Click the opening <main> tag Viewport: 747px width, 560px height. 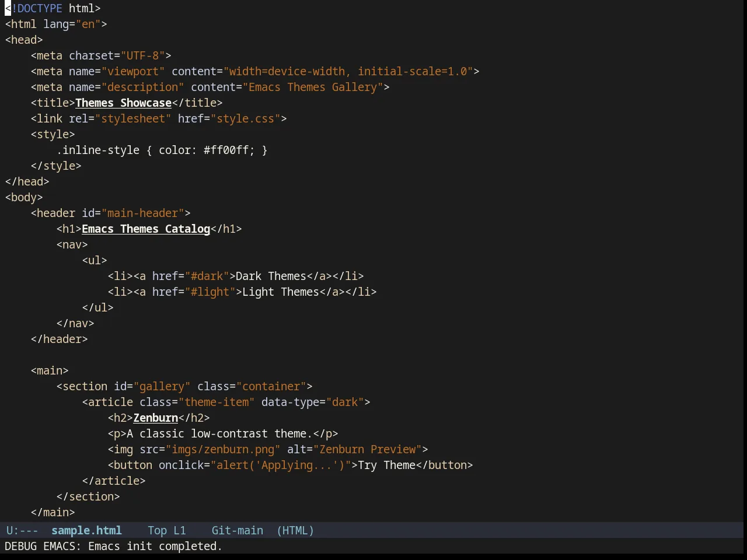pyautogui.click(x=50, y=370)
